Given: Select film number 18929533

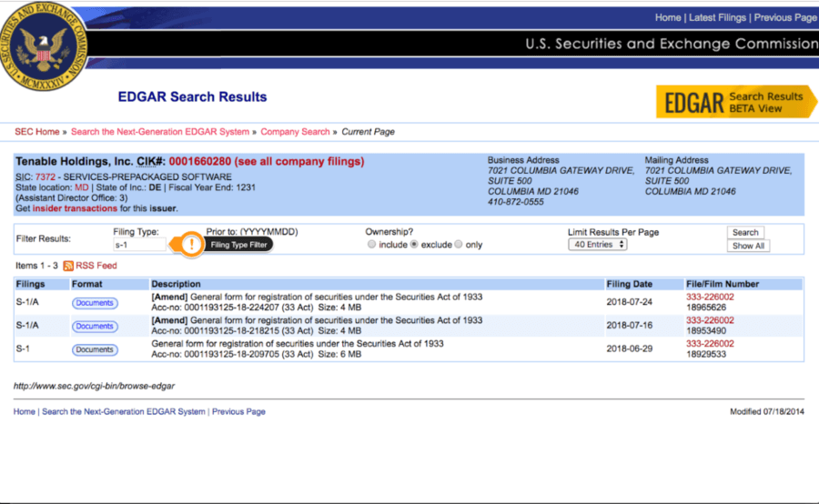Looking at the screenshot, I should 705,355.
